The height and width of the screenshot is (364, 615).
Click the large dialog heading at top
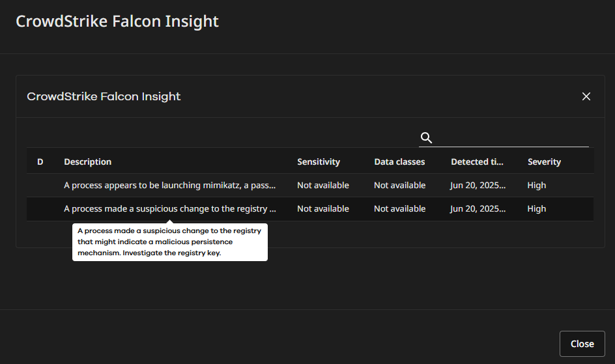(117, 21)
